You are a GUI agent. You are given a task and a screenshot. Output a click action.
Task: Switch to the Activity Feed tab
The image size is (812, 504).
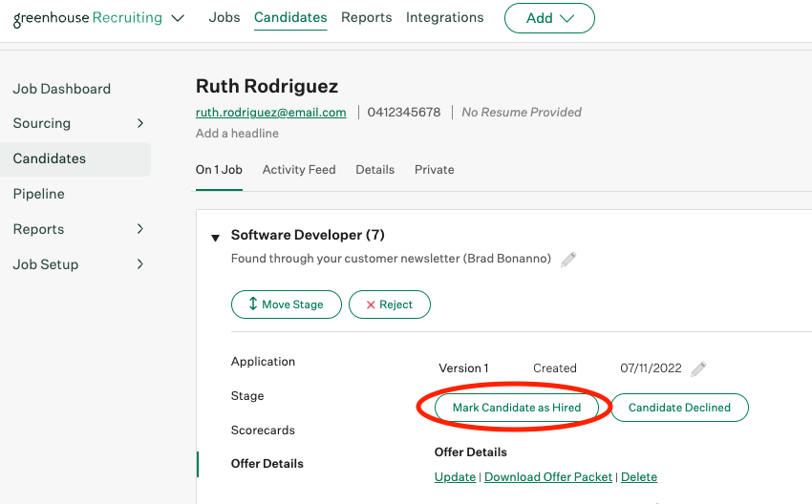[x=299, y=170]
